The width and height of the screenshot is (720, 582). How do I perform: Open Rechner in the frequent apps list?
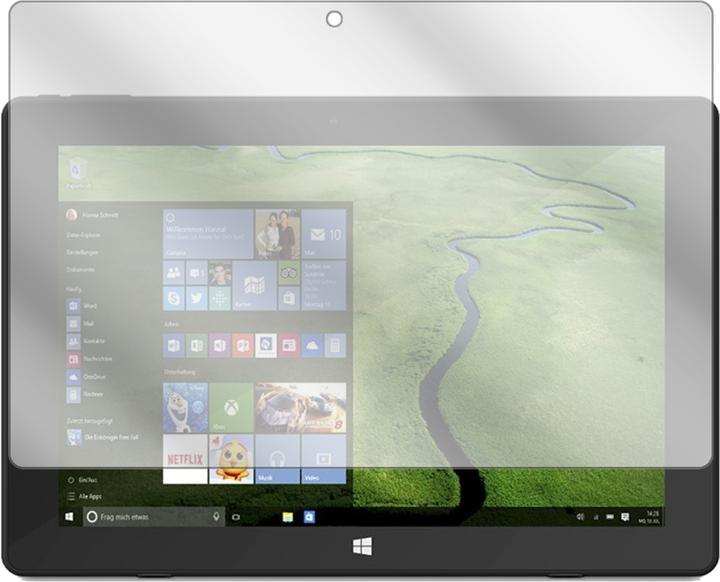(85, 394)
